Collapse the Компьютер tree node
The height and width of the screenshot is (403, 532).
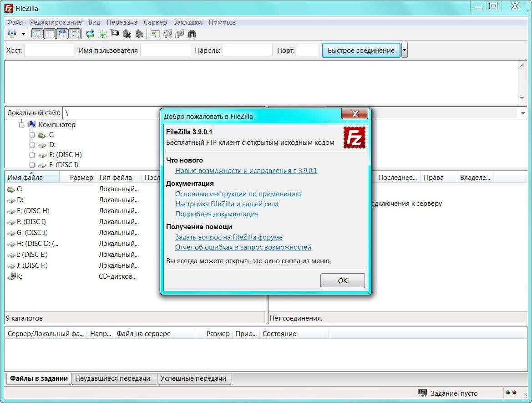tap(22, 125)
